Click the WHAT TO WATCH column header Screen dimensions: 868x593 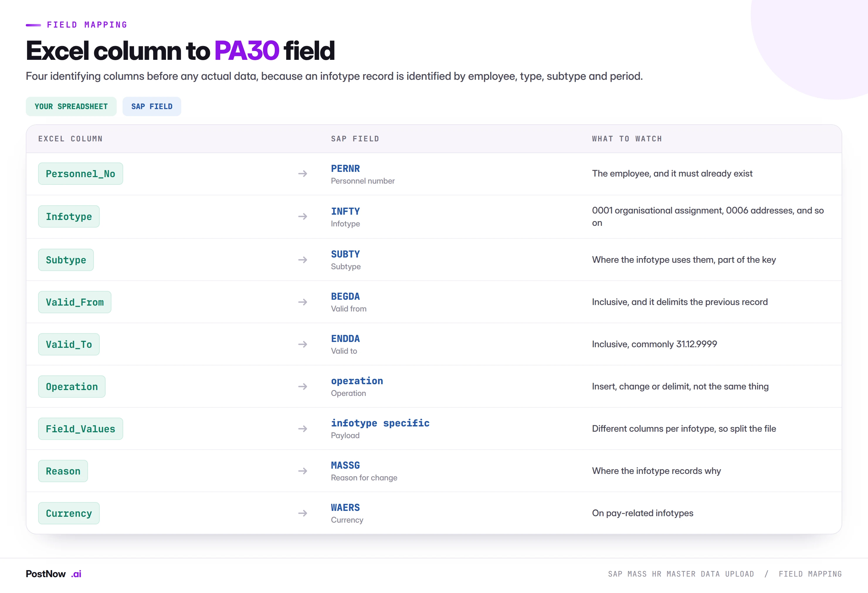click(x=627, y=139)
